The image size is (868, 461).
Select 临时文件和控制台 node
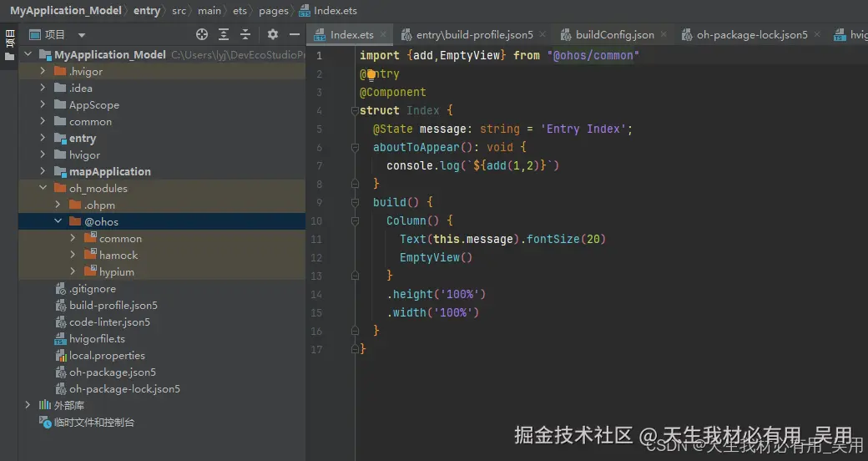(x=94, y=422)
